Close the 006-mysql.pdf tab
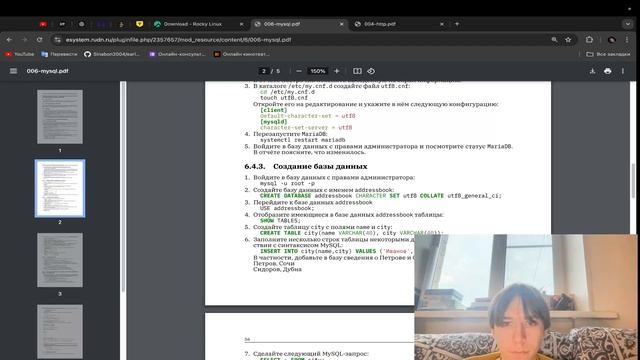The height and width of the screenshot is (360, 640). [342, 24]
